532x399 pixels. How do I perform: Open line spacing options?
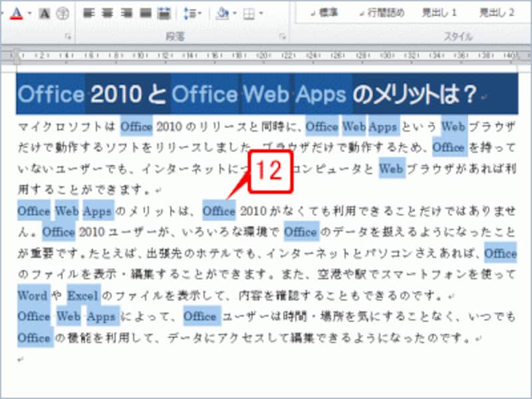pyautogui.click(x=192, y=13)
